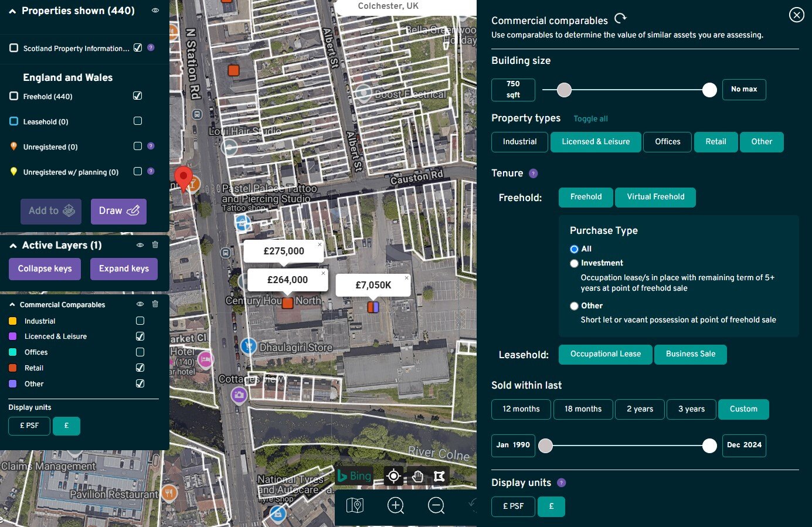This screenshot has width=812, height=527.
Task: Select the Investment purchase type radio
Action: coord(575,263)
